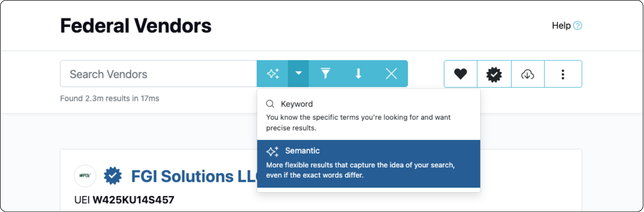644x212 pixels.
Task: Click the verified badge beside FGI Solutions
Action: pyautogui.click(x=113, y=176)
